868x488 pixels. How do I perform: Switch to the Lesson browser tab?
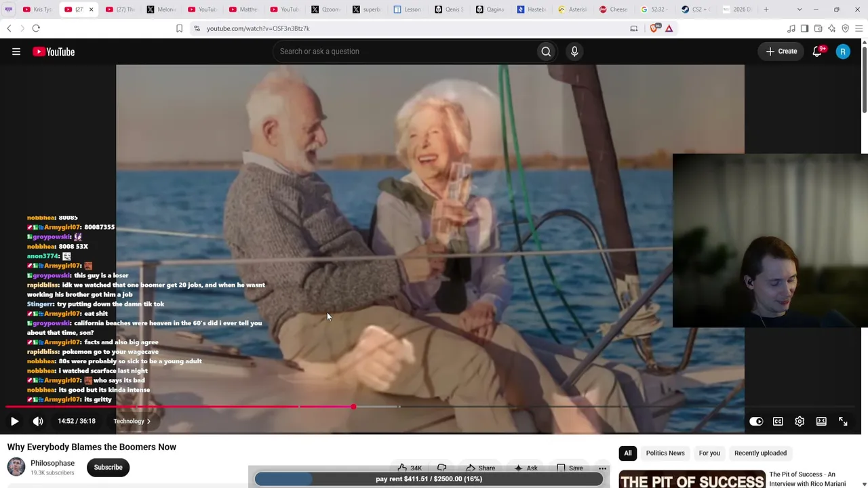(408, 9)
